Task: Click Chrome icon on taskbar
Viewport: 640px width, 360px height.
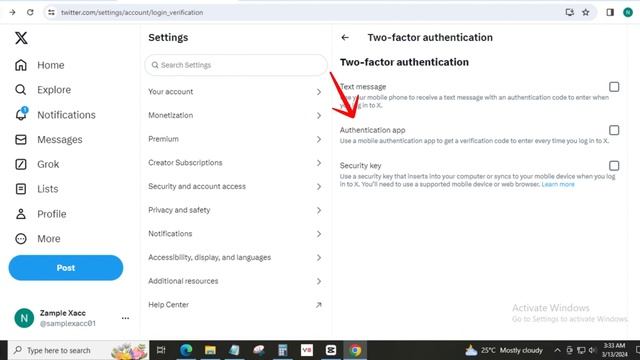Action: click(355, 350)
